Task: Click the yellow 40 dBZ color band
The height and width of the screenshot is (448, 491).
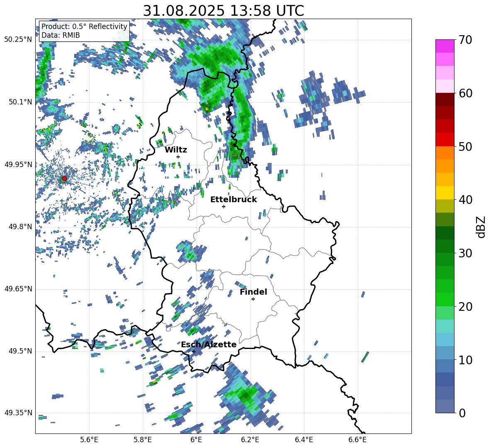Action: (x=445, y=193)
